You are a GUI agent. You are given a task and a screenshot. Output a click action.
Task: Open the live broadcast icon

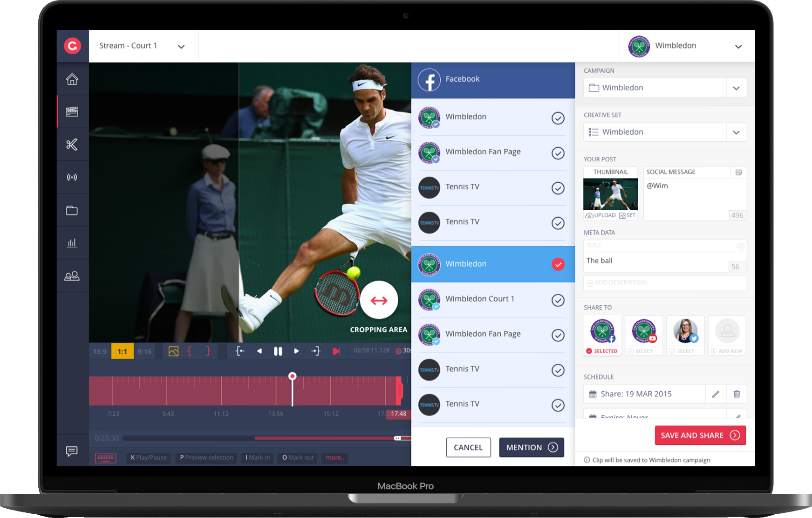72,177
